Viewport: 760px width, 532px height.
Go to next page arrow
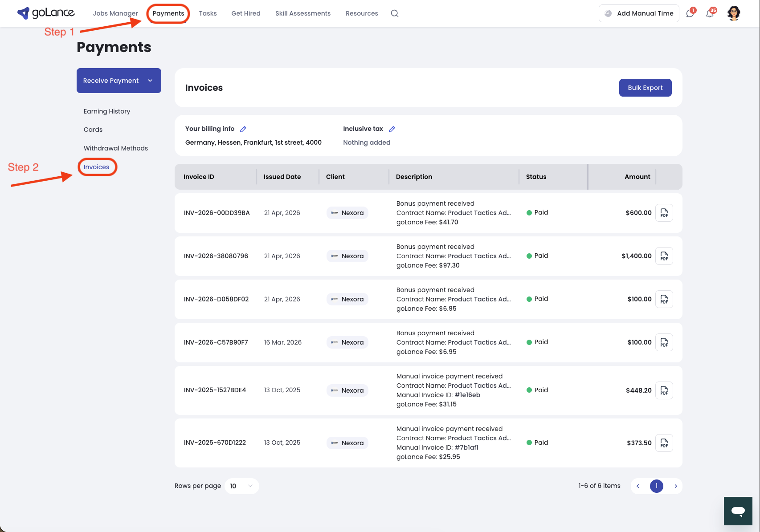(x=676, y=486)
